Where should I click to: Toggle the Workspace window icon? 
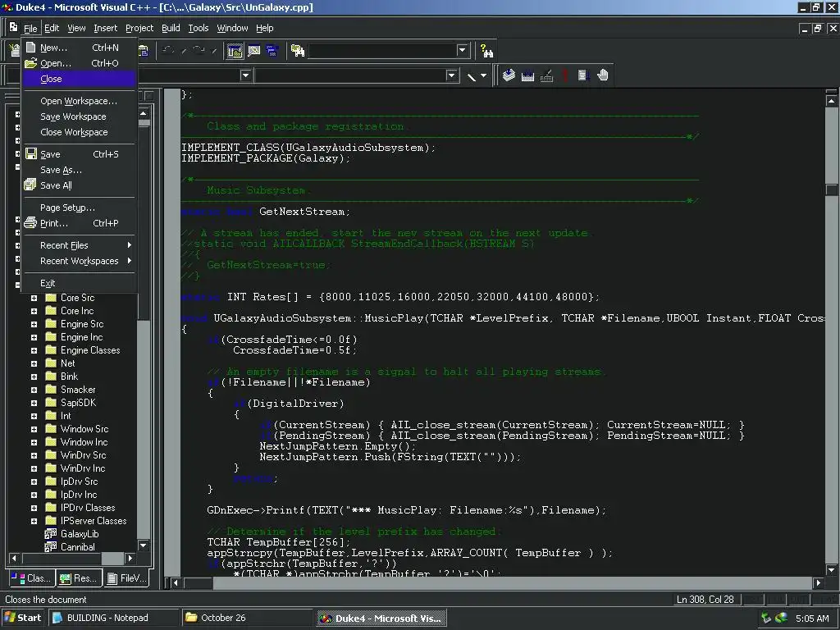tap(235, 51)
